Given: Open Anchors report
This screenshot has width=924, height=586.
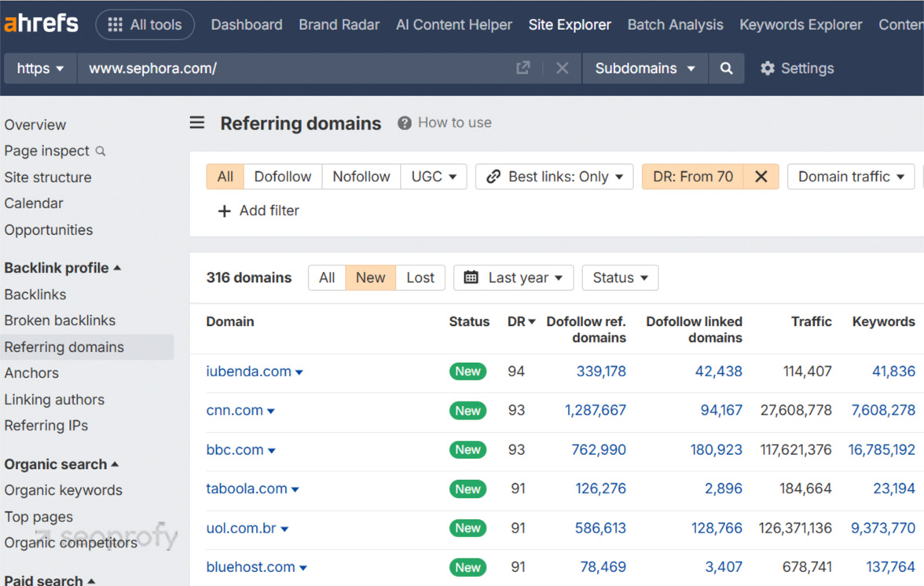Looking at the screenshot, I should click(31, 373).
